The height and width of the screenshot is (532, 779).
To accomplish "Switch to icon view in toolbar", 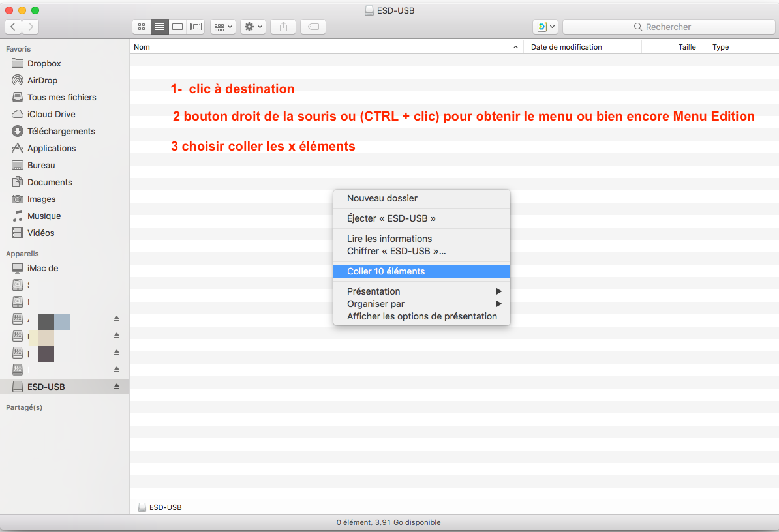I will pyautogui.click(x=142, y=27).
